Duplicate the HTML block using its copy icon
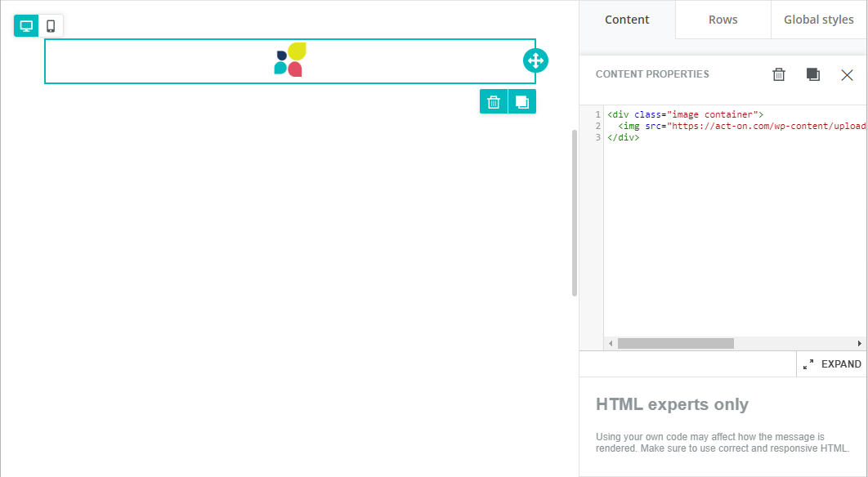 [x=522, y=101]
